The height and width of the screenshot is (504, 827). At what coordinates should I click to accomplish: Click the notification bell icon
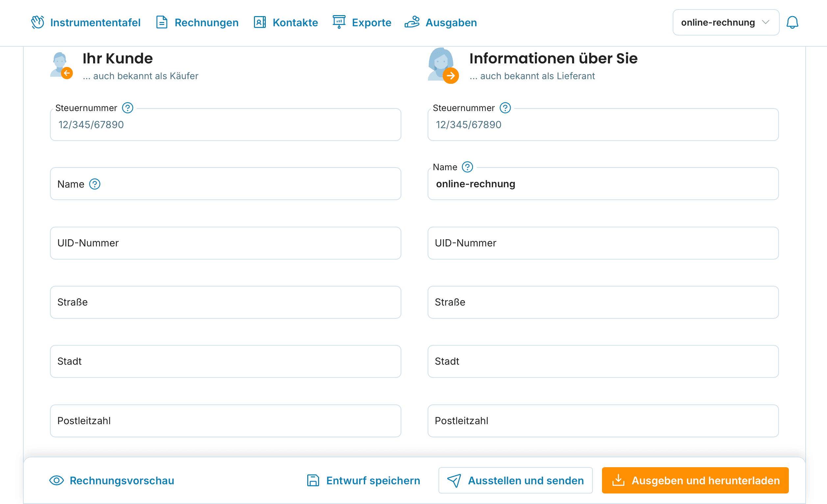(792, 22)
